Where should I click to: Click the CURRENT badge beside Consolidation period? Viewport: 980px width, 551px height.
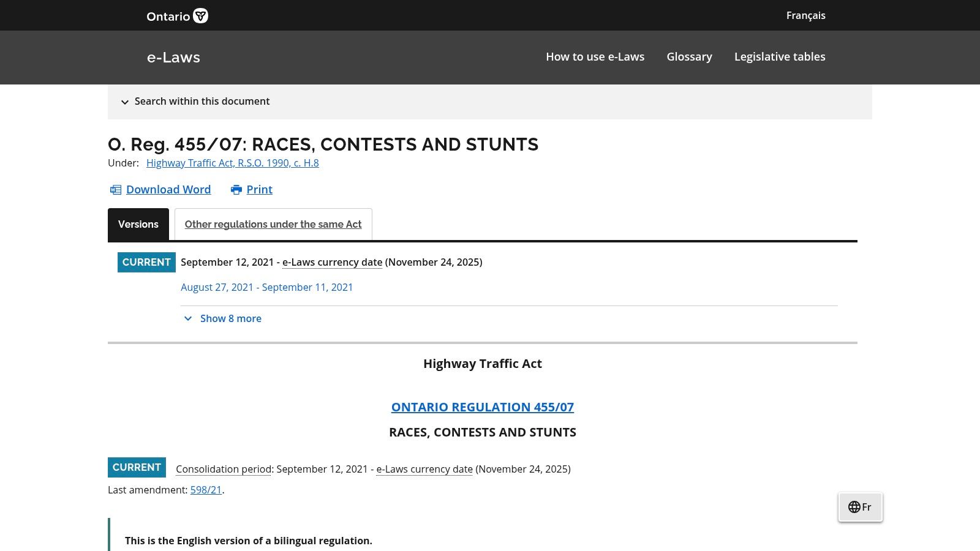coord(137,467)
